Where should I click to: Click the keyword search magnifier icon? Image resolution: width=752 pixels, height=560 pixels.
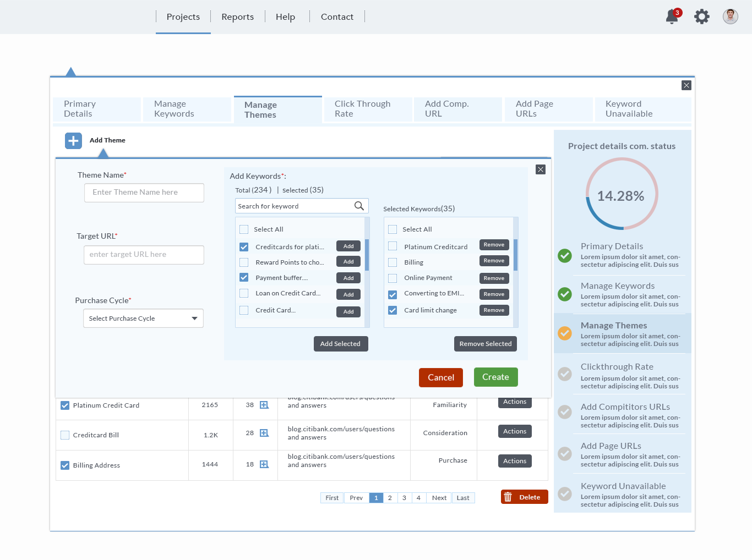[x=359, y=206]
